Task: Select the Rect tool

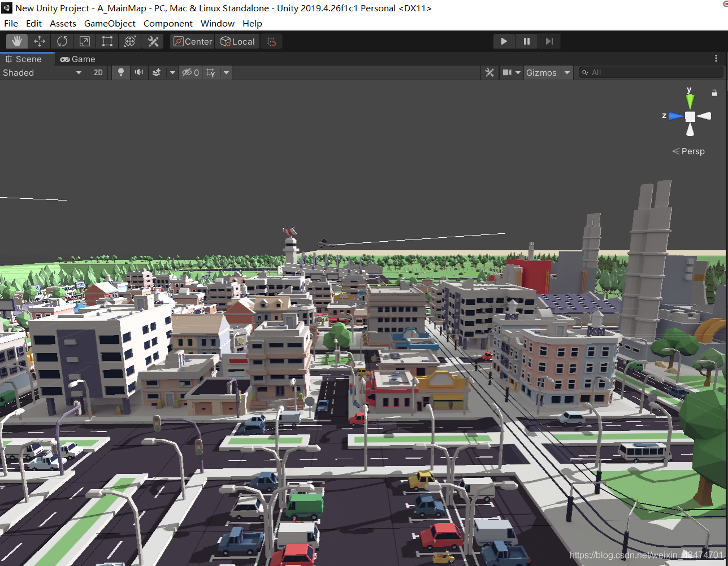Action: [107, 41]
